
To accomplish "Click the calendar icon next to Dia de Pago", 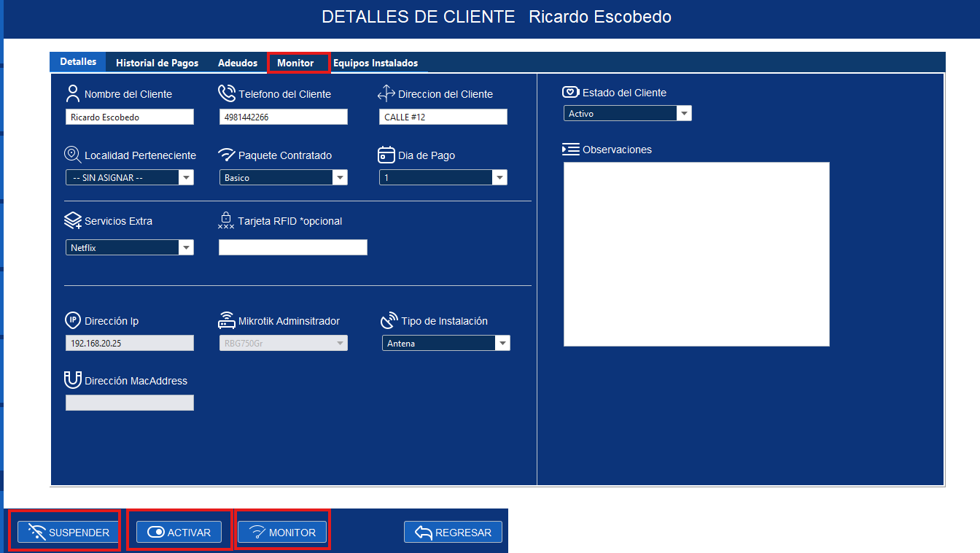I will tap(385, 153).
